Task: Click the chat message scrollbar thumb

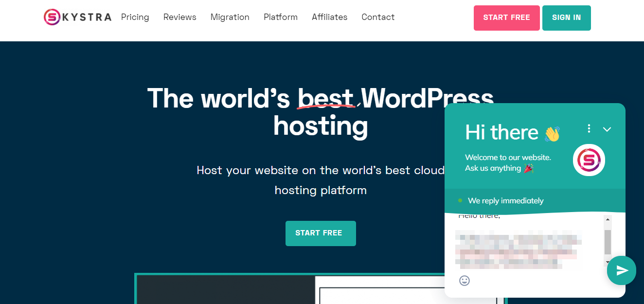Action: coord(608,243)
